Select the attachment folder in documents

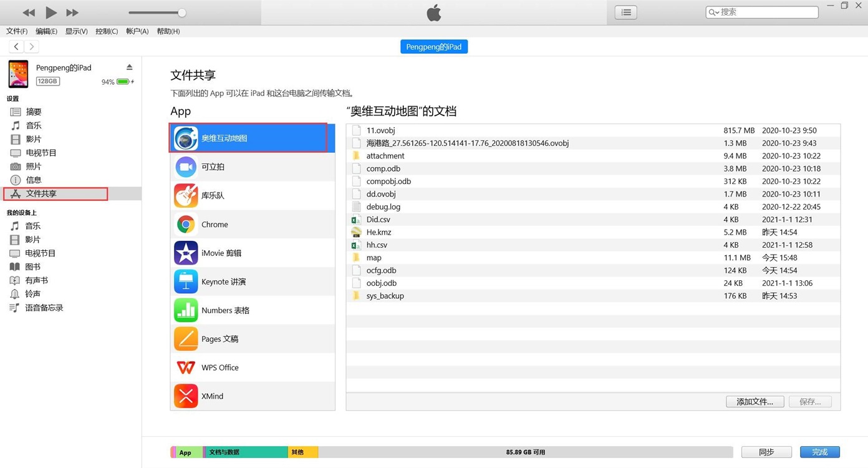click(385, 156)
